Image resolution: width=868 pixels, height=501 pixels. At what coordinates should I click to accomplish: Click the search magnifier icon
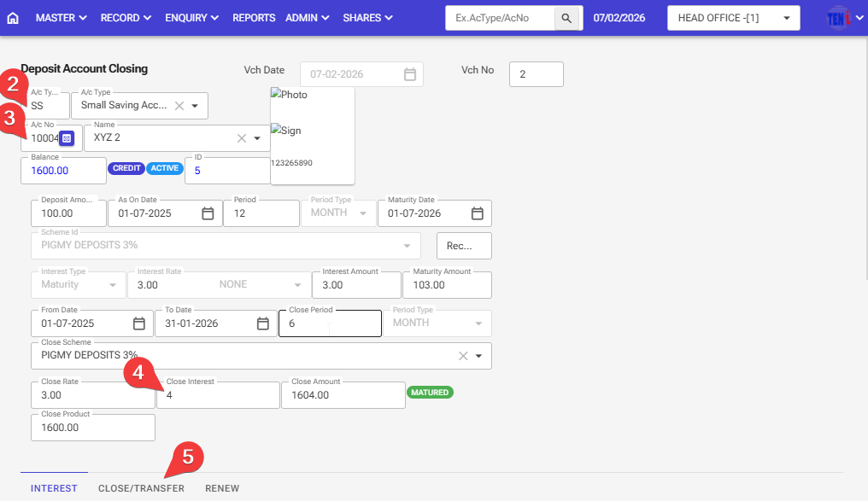[566, 17]
